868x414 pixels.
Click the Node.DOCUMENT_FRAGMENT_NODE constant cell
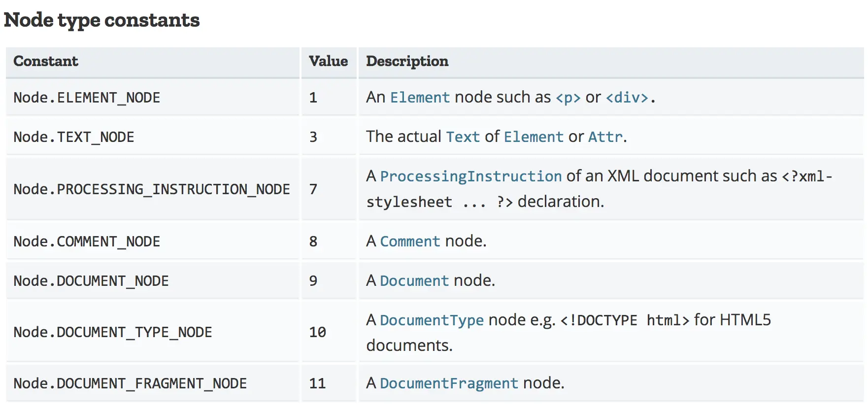130,383
